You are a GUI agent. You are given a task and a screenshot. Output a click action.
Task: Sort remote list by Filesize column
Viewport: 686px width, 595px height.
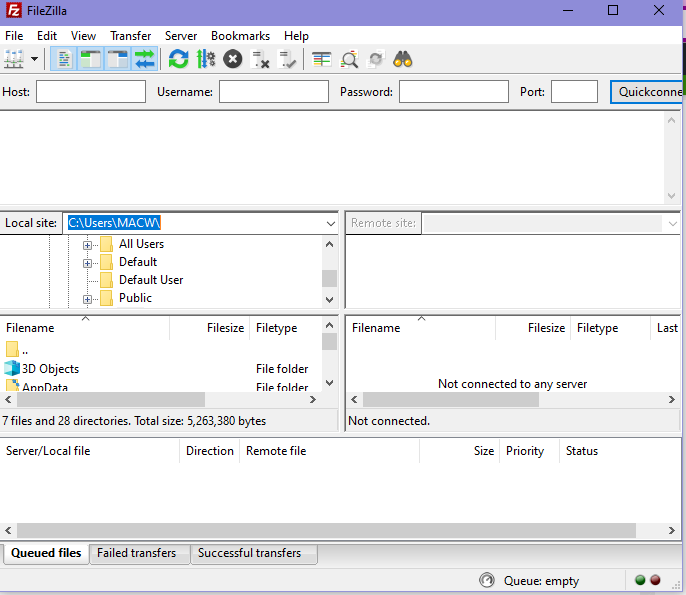[533, 328]
